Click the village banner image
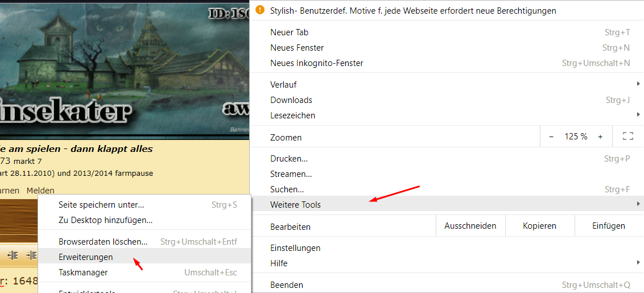 click(x=125, y=69)
